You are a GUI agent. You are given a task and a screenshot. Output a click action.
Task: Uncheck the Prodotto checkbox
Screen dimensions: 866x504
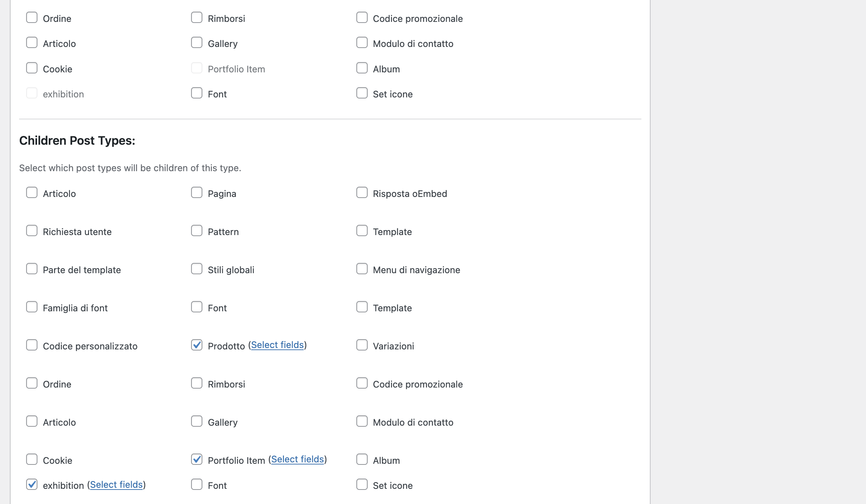(x=197, y=345)
